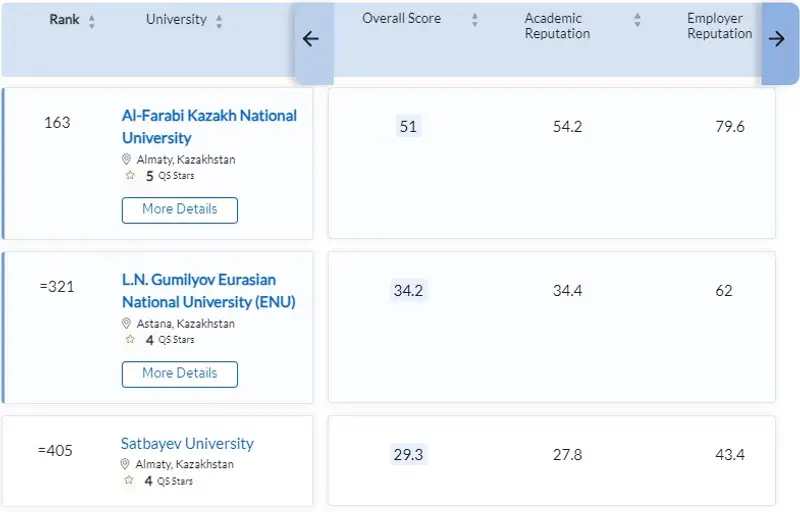Click location pin for Al-Farabi's Almaty address
Image resolution: width=800 pixels, height=512 pixels.
click(x=127, y=159)
